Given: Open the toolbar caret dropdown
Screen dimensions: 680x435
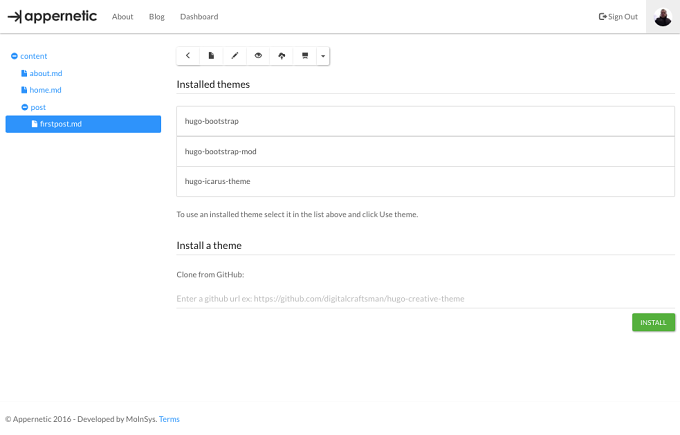Looking at the screenshot, I should (323, 56).
